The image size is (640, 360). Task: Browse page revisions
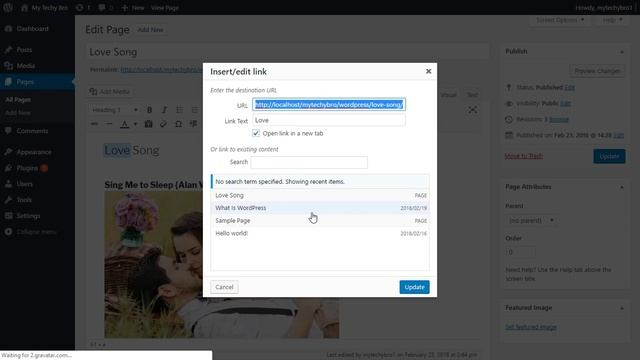tap(558, 119)
